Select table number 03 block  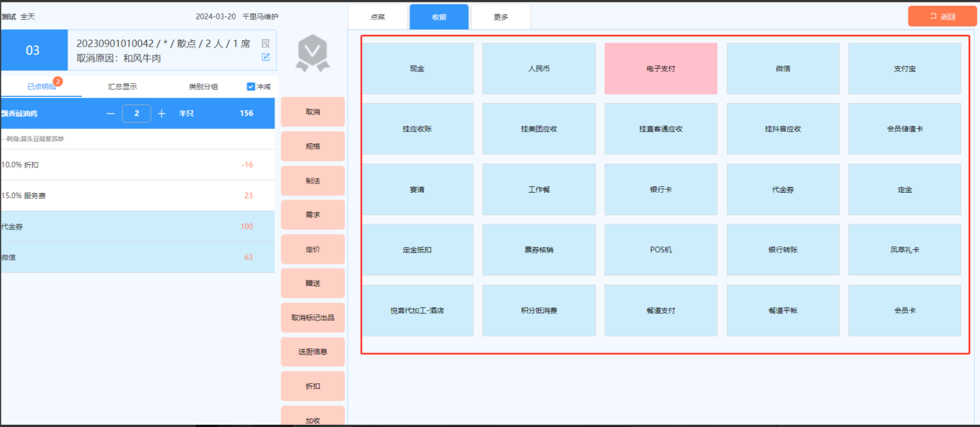[x=33, y=50]
